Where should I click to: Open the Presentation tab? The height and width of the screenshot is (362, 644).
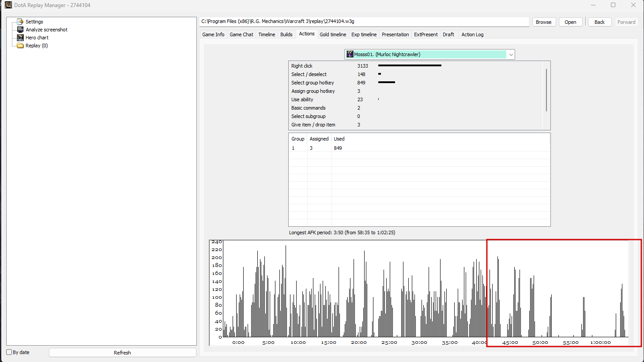[395, 34]
